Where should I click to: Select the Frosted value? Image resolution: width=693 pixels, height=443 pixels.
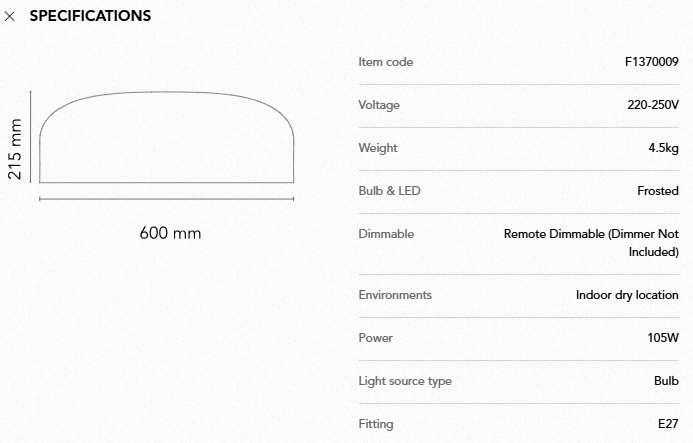658,191
